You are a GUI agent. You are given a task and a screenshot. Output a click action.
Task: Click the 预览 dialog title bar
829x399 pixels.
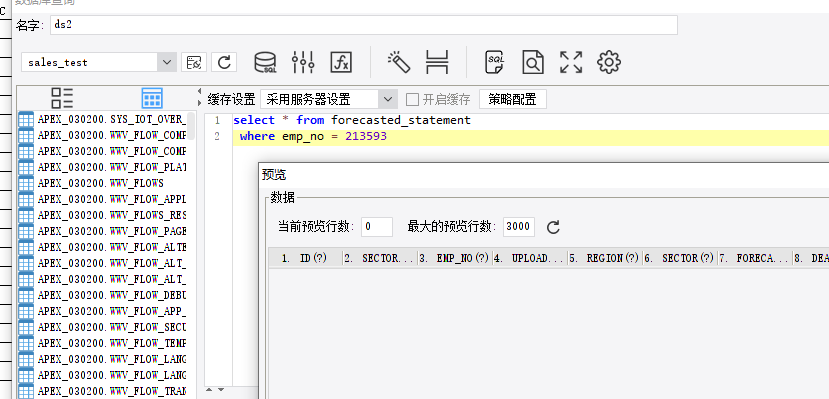coord(545,175)
